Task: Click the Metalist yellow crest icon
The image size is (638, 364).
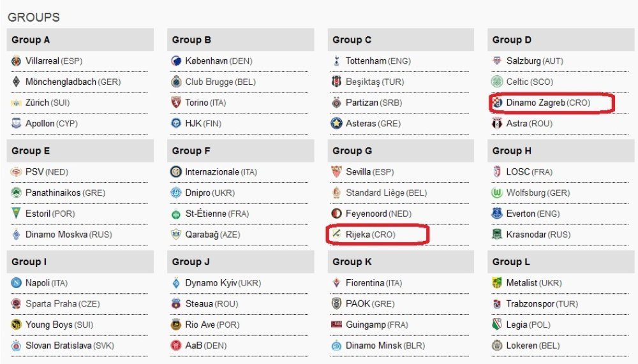Action: tap(497, 283)
